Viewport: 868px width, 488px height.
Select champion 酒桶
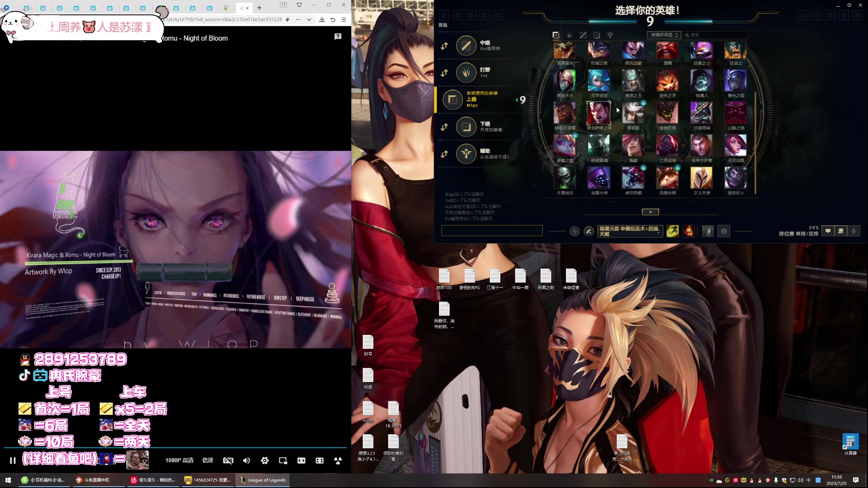coord(667,50)
